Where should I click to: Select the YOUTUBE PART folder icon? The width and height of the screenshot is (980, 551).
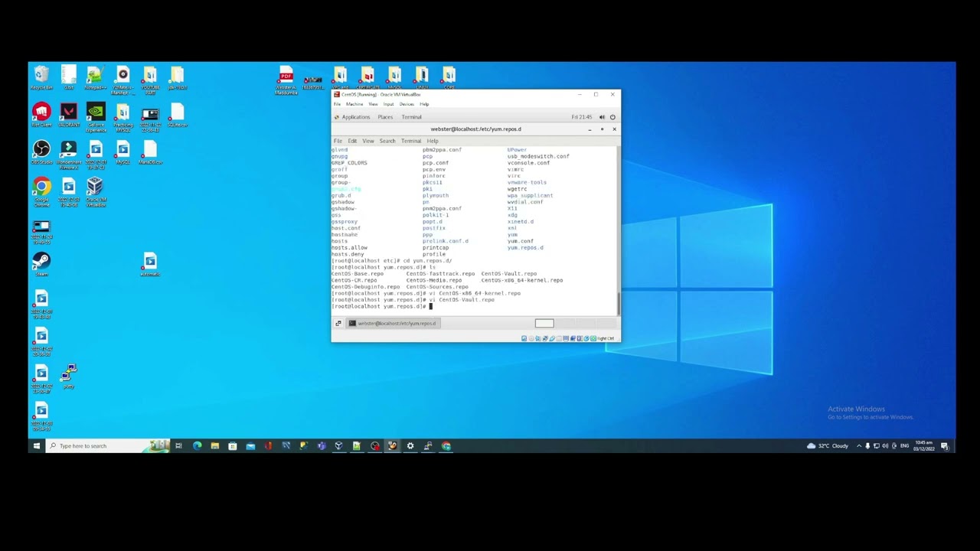tap(150, 79)
